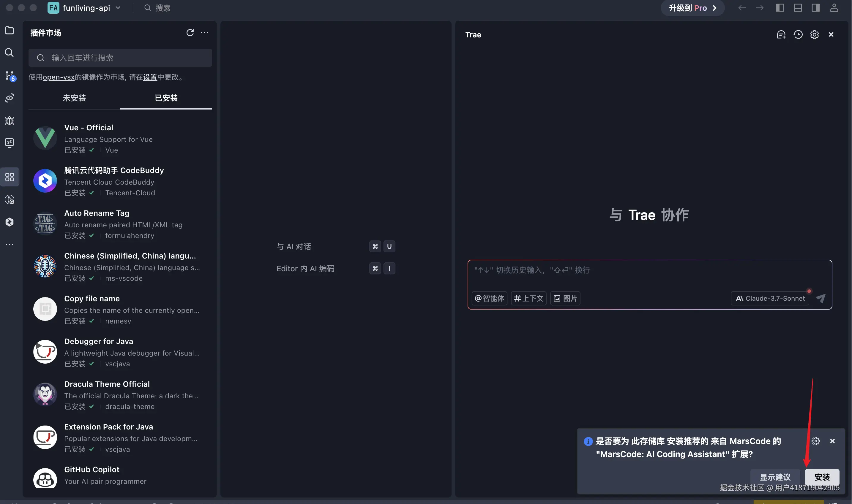Send the chat message with paper plane icon
Image resolution: width=852 pixels, height=504 pixels.
pos(821,298)
